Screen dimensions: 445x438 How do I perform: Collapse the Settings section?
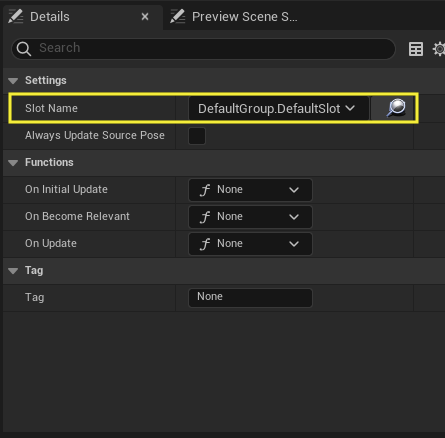point(13,81)
